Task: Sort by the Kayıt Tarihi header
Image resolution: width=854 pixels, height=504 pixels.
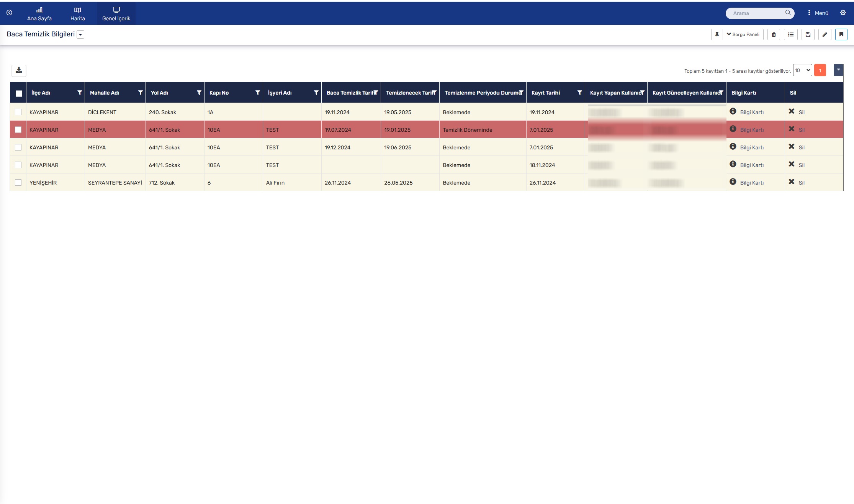Action: [x=546, y=93]
